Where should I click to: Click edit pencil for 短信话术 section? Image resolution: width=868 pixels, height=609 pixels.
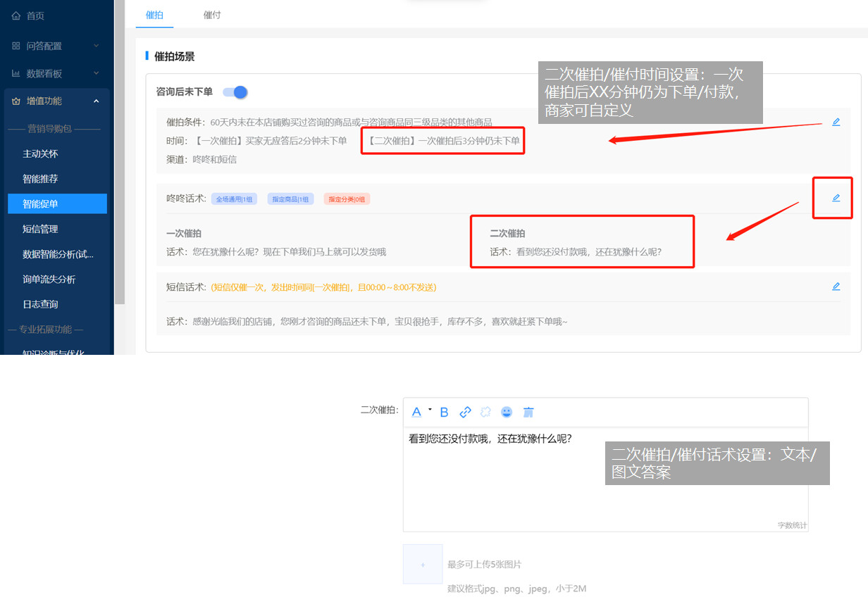[836, 287]
